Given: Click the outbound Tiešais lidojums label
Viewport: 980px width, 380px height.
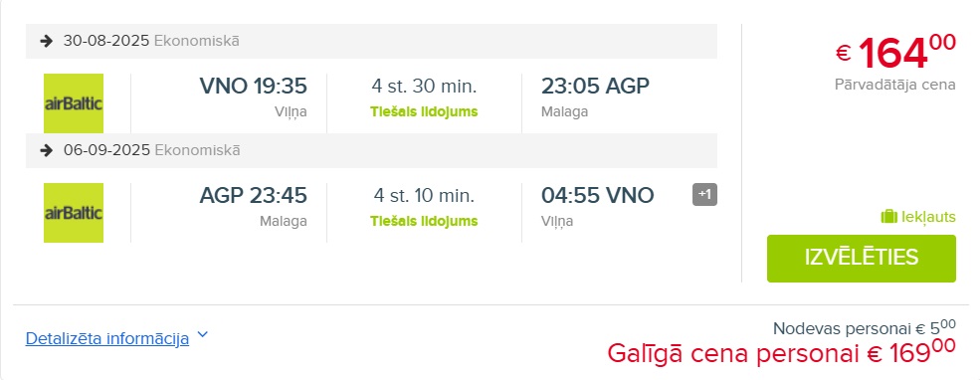Looking at the screenshot, I should 424,111.
